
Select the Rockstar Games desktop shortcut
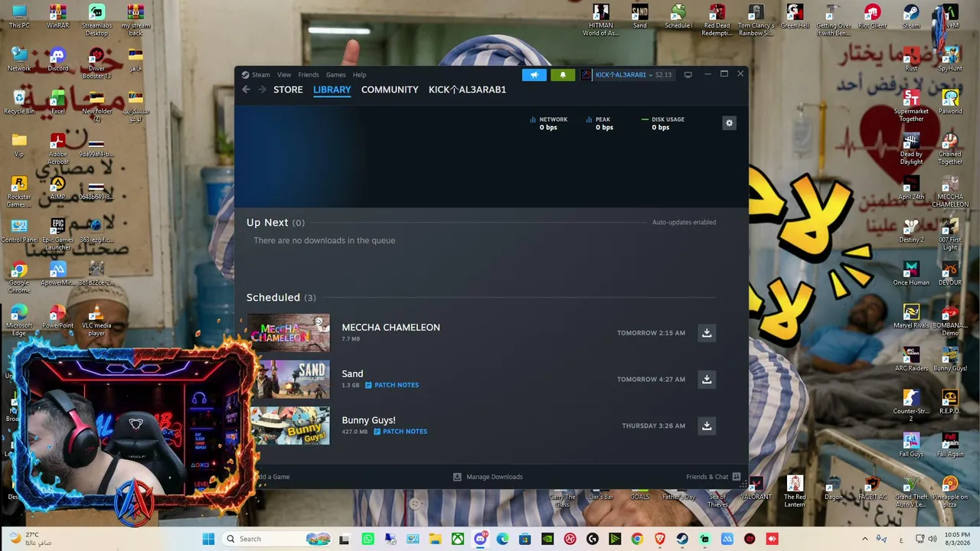tap(19, 191)
